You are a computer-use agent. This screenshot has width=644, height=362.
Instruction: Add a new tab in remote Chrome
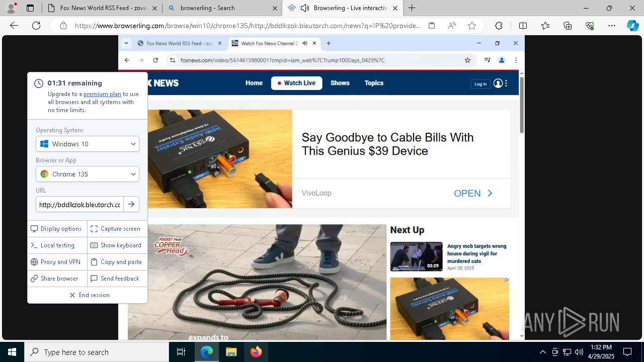coord(329,43)
